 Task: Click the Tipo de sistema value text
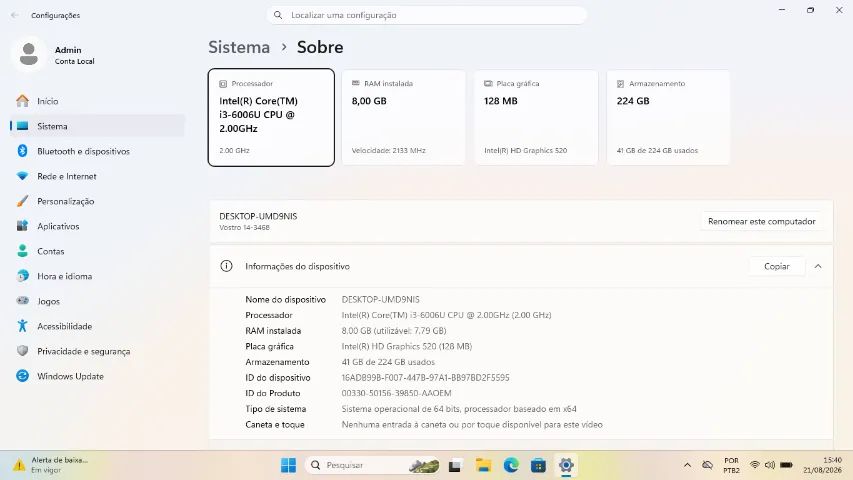[x=459, y=409]
